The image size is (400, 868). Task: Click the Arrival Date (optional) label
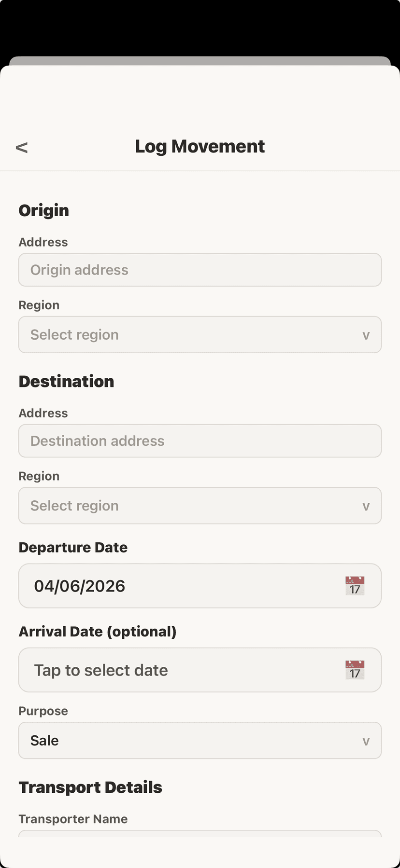97,632
